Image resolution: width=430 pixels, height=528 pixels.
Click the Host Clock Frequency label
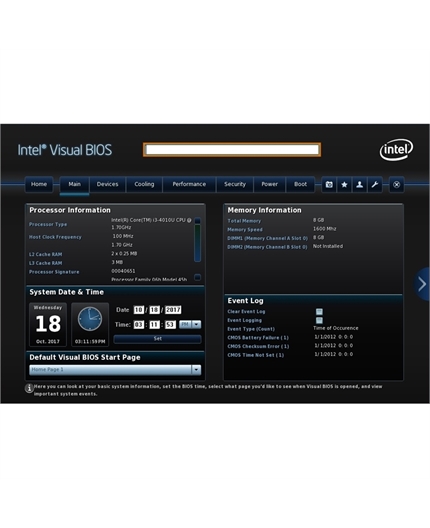coord(55,237)
